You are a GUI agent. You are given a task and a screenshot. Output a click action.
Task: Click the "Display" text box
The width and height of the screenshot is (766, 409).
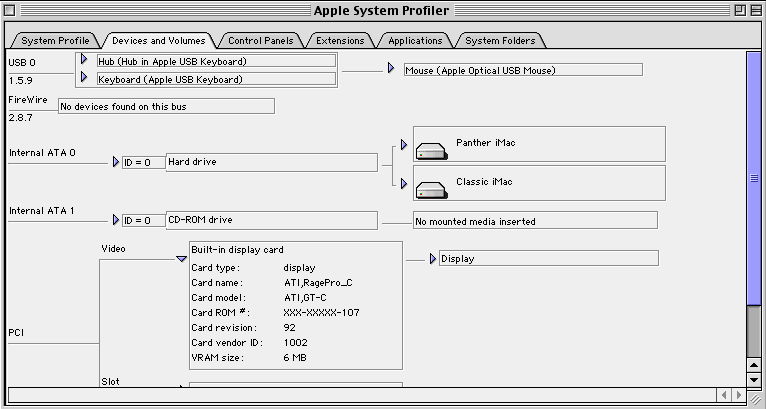549,258
